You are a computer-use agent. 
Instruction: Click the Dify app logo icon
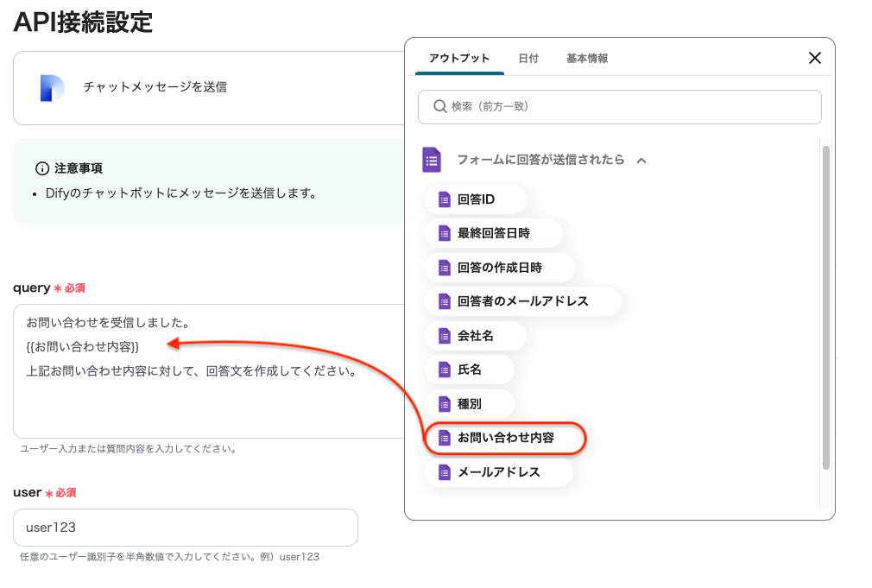(52, 87)
